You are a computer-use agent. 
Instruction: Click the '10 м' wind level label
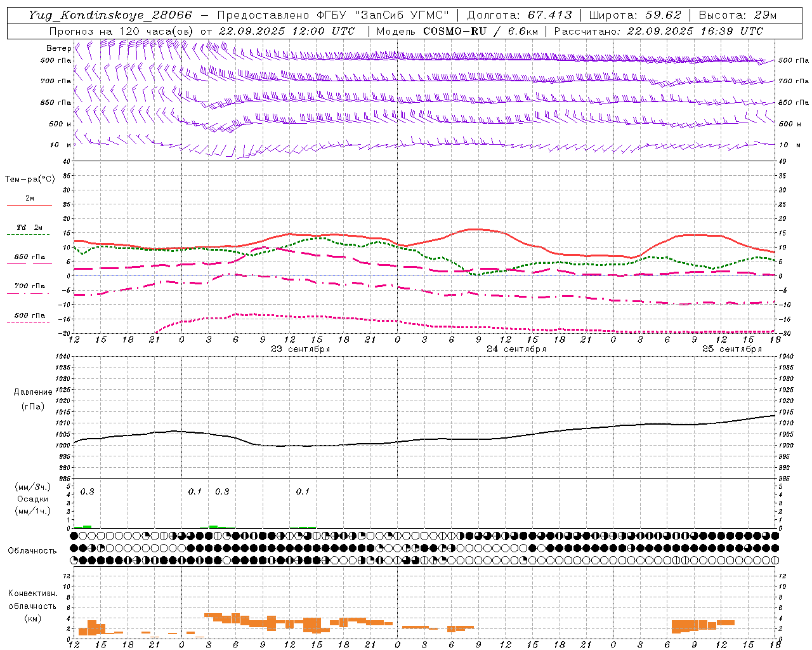point(61,145)
